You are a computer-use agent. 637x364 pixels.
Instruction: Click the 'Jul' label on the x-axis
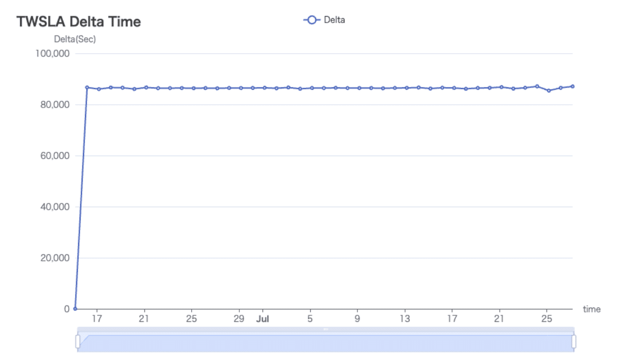tap(263, 319)
